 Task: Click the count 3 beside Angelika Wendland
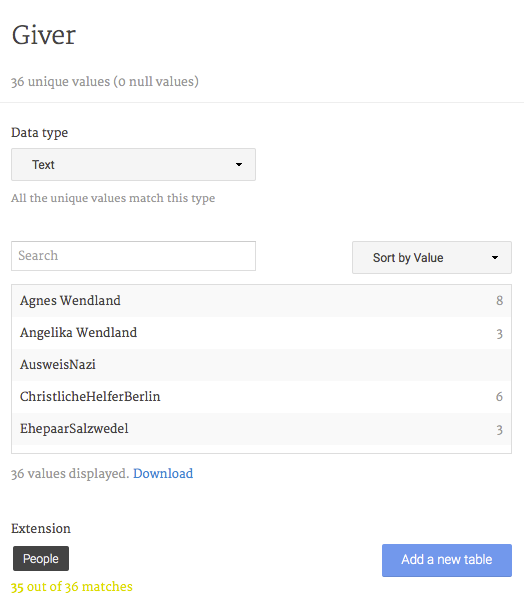click(x=499, y=334)
